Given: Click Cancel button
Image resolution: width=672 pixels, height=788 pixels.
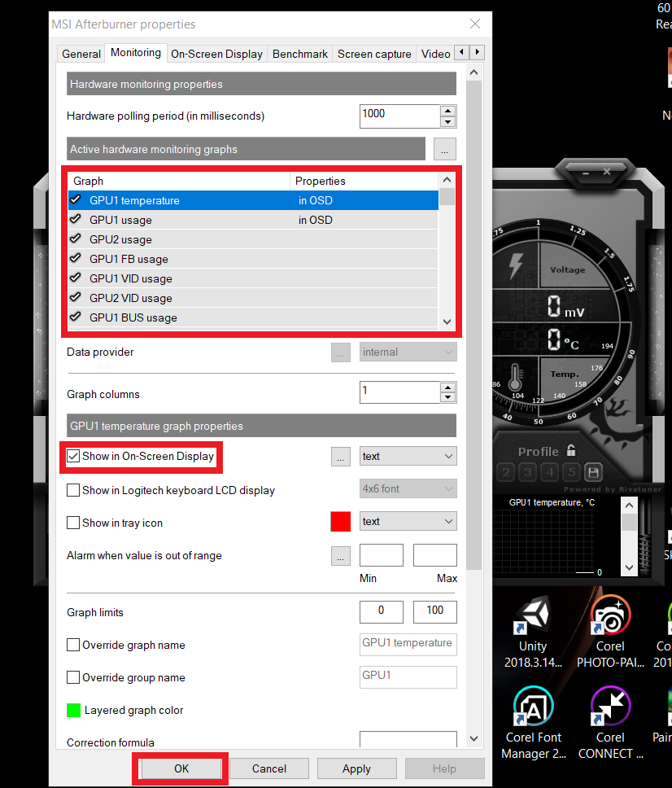Looking at the screenshot, I should (269, 768).
